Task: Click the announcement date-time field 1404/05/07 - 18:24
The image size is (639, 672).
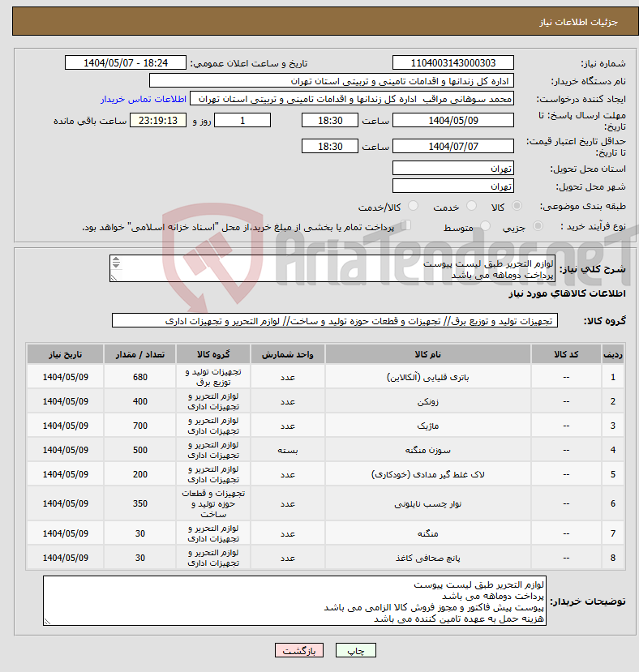Action: pyautogui.click(x=126, y=63)
